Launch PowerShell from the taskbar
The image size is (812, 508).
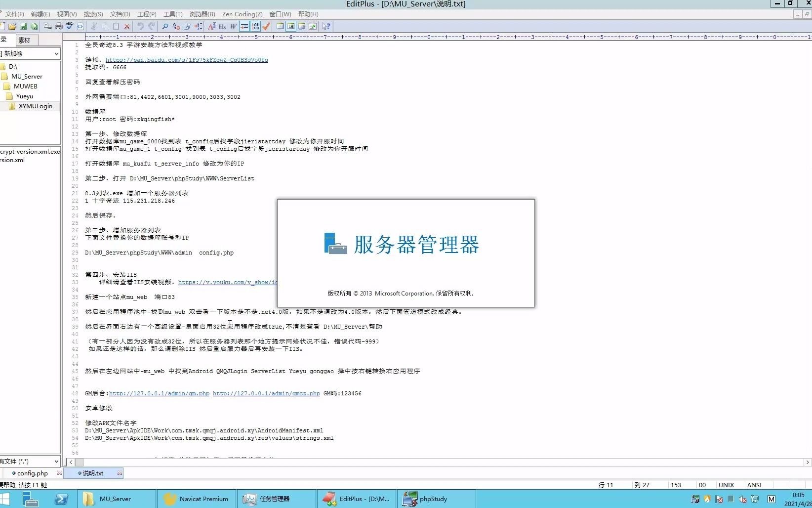[61, 499]
